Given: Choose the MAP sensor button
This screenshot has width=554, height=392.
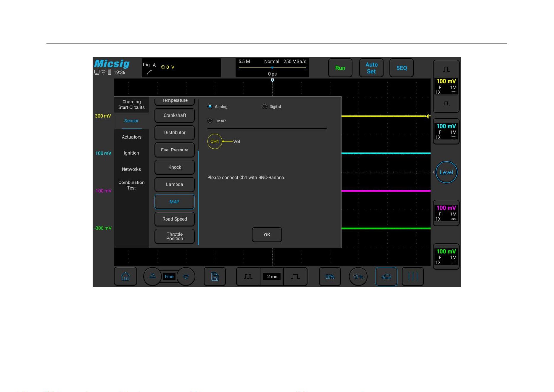Looking at the screenshot, I should point(175,202).
